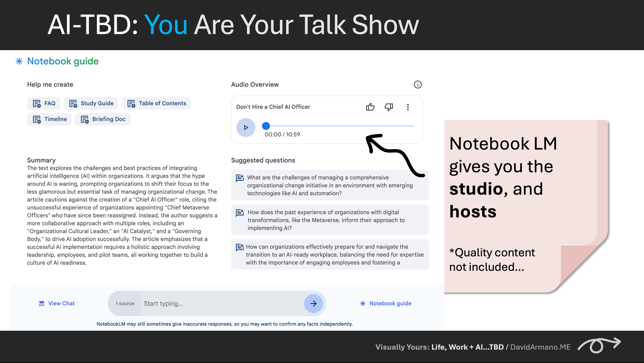
Task: Click the Audio Overview heading
Action: coord(255,84)
